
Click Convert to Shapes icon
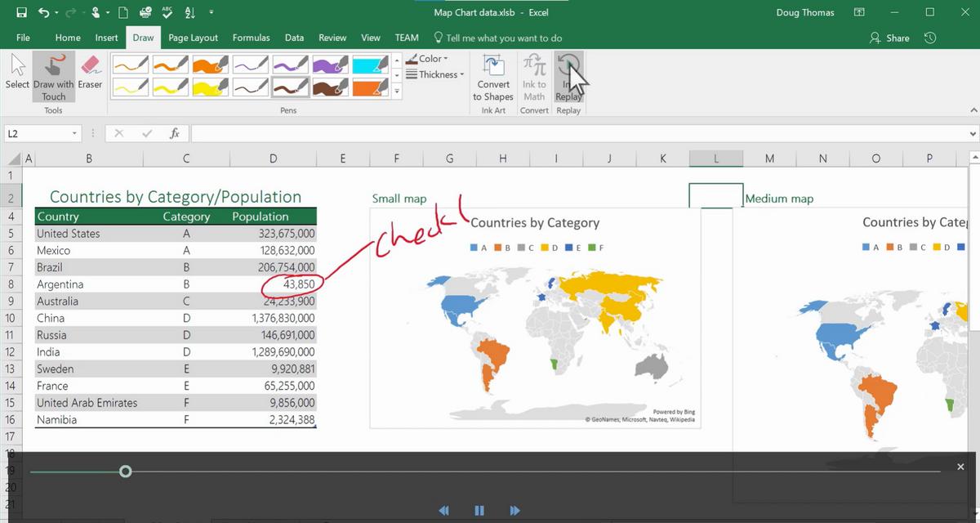[x=493, y=67]
